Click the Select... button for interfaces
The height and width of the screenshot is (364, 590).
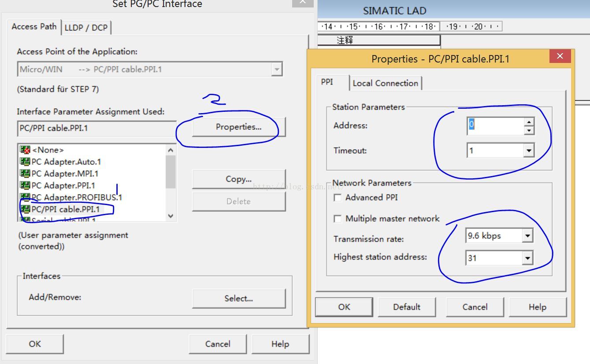238,298
